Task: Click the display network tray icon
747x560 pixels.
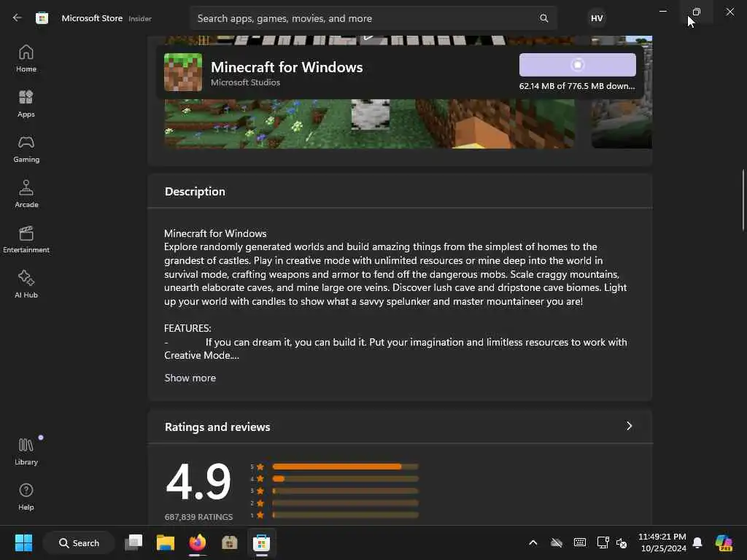Action: (603, 542)
